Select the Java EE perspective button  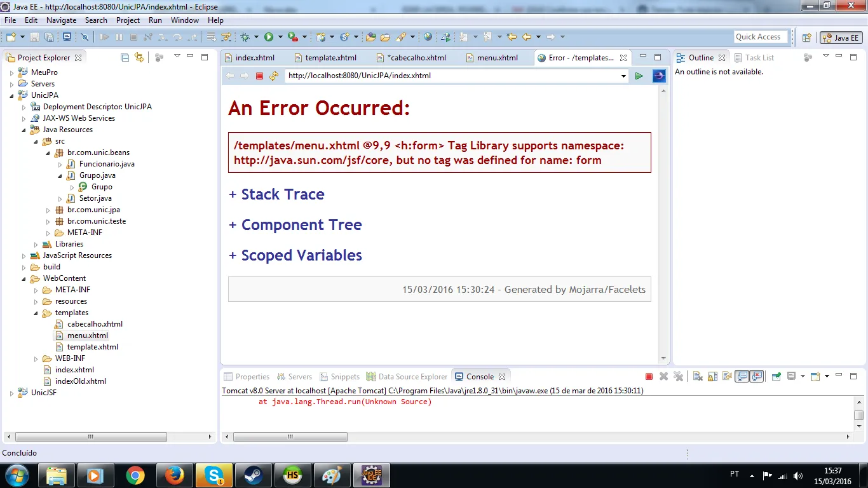(x=841, y=37)
